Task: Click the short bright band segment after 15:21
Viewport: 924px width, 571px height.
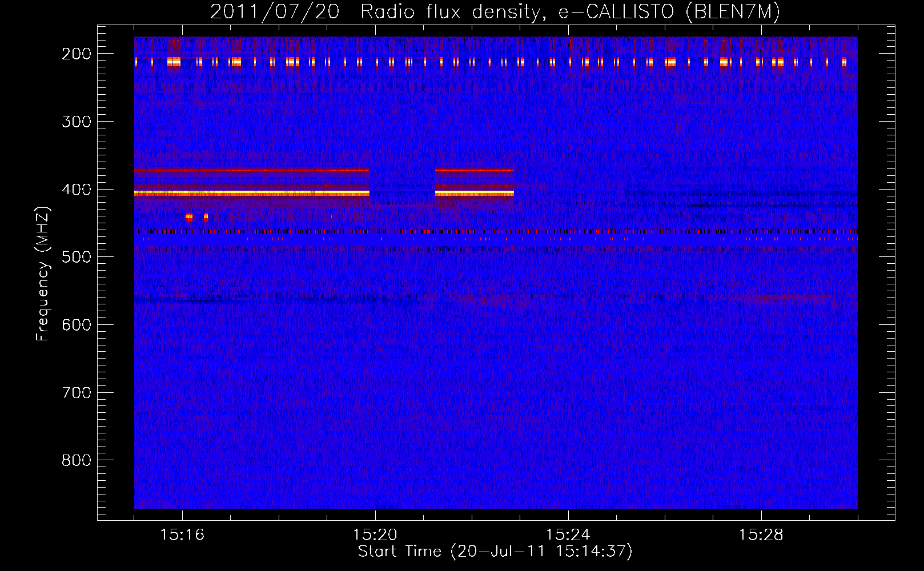Action: click(x=475, y=194)
